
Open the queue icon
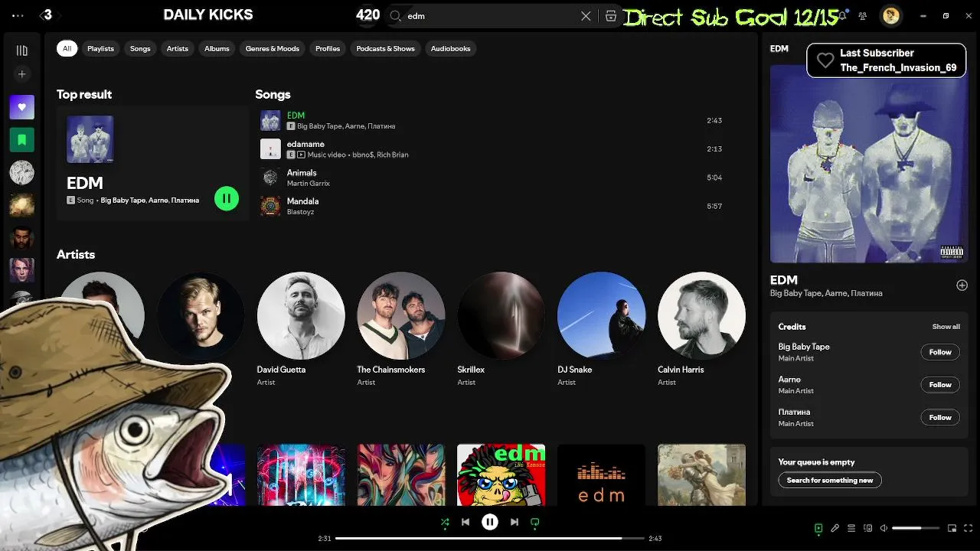pos(851,528)
